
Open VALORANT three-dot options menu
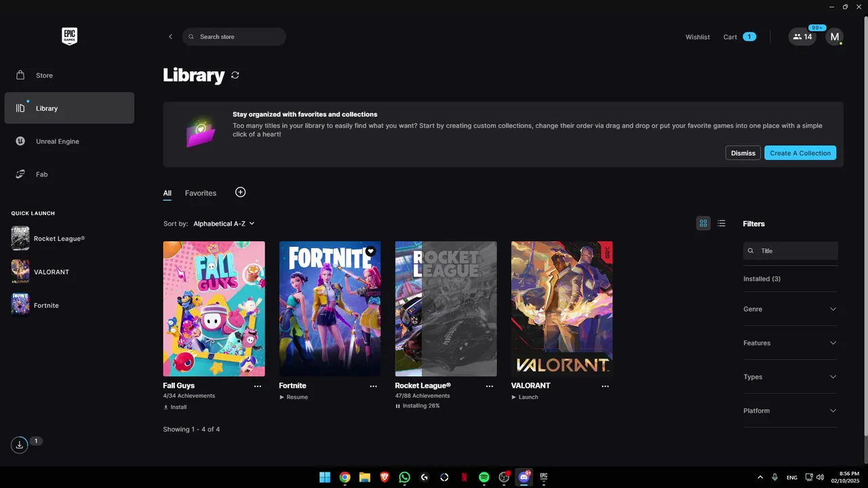606,386
